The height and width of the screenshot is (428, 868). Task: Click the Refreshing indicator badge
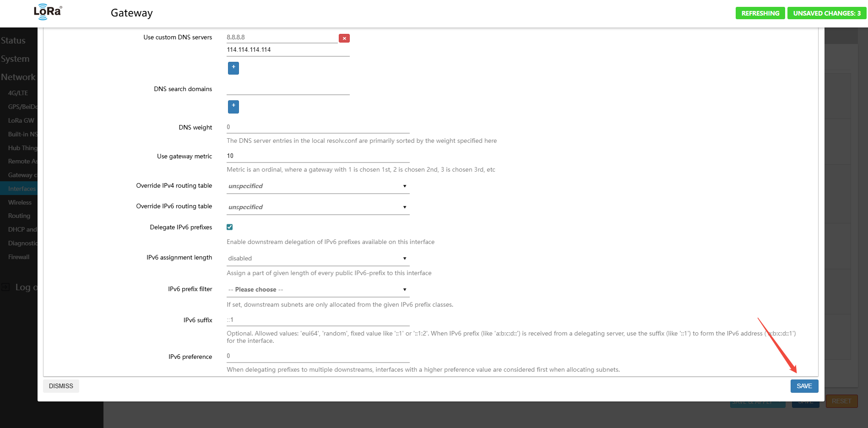point(760,13)
